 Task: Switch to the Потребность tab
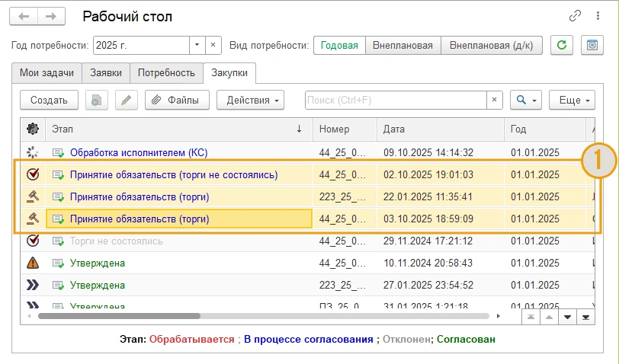coord(166,73)
